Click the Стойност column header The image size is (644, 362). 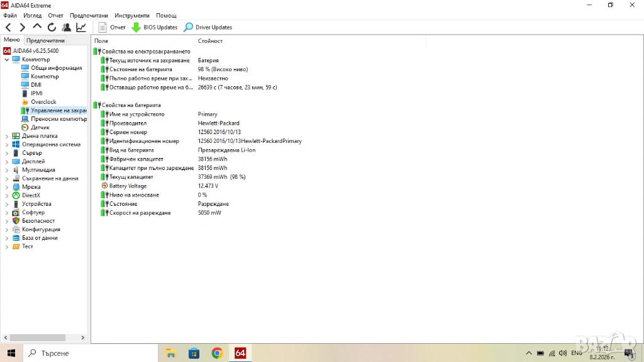pos(210,41)
